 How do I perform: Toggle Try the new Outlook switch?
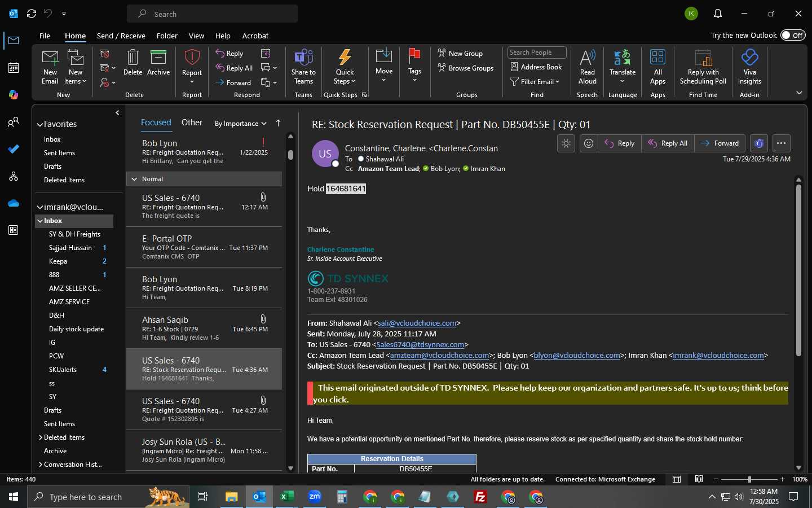tap(793, 35)
